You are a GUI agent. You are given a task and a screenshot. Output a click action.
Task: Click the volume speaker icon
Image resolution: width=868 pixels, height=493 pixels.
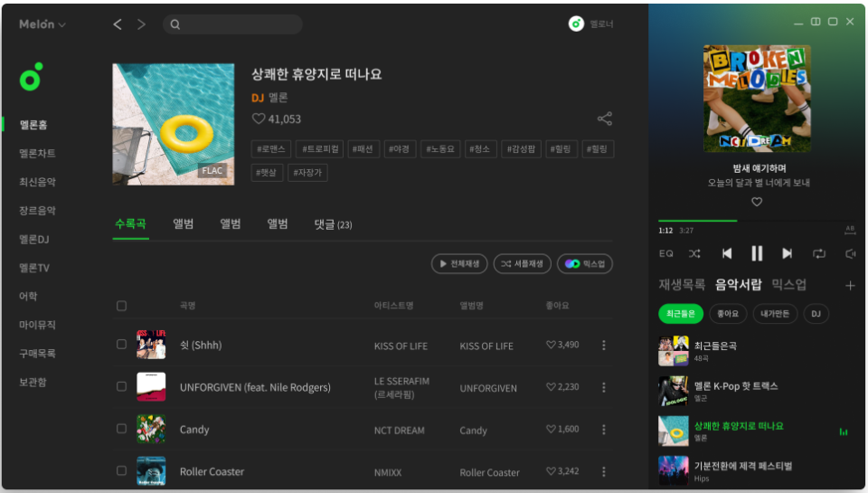[850, 253]
